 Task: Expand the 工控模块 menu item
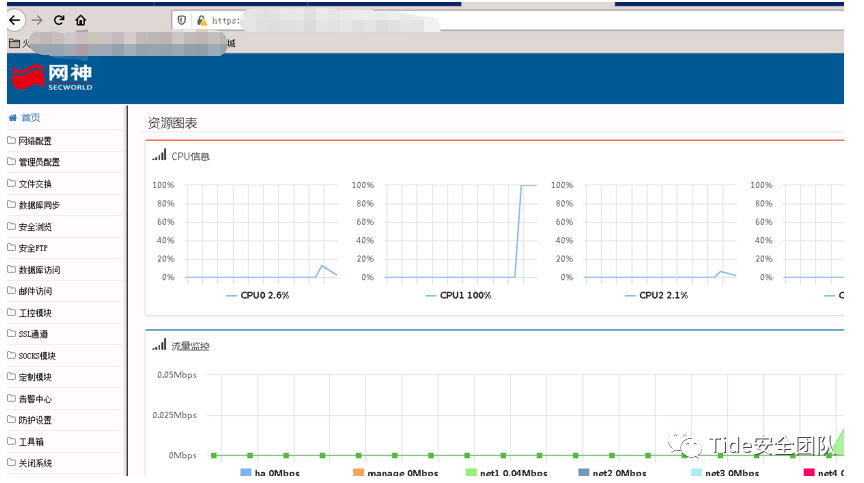tap(35, 313)
